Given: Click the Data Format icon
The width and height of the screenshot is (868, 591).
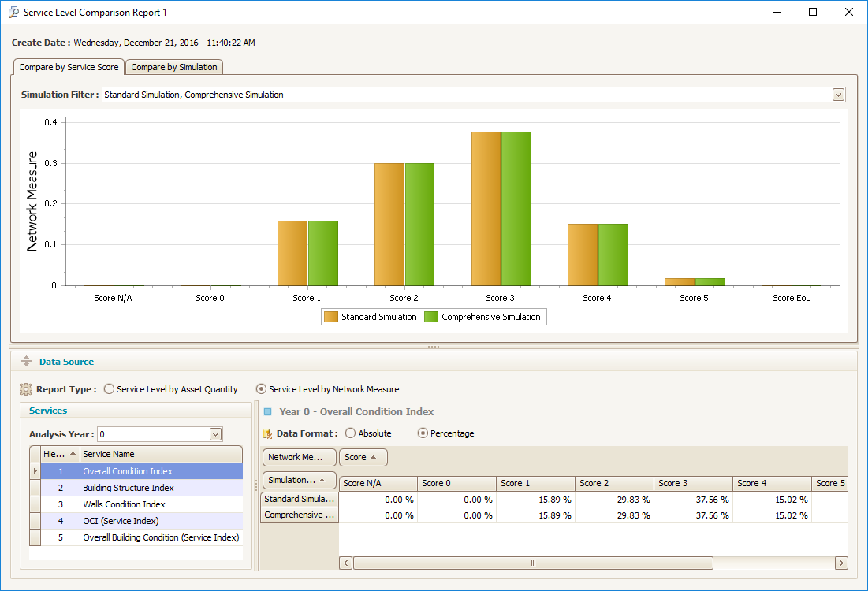Looking at the screenshot, I should click(268, 433).
